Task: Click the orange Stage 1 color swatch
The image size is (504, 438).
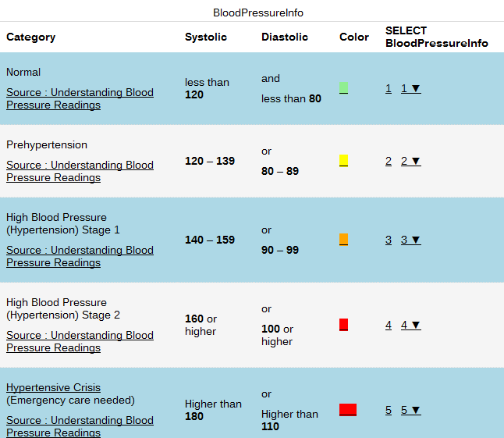Action: (343, 240)
